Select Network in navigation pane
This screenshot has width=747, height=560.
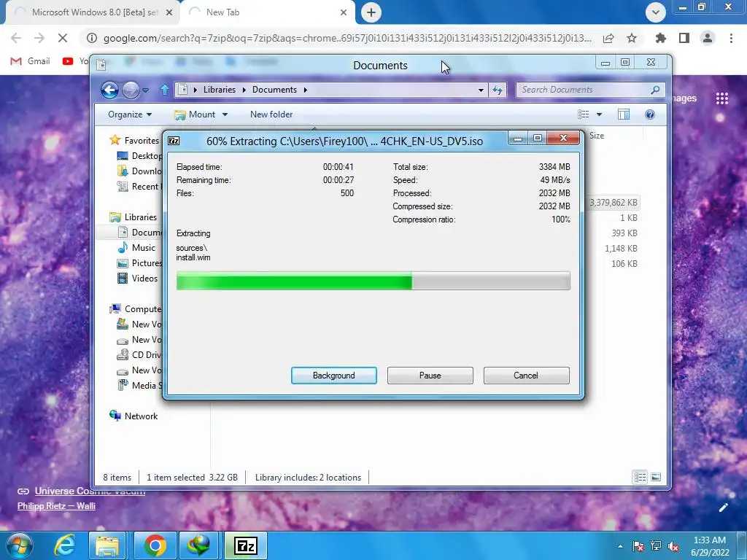point(134,416)
